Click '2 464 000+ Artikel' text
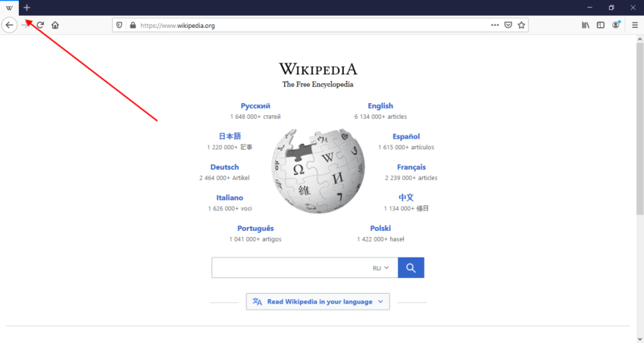Screen dimensions: 644x343 point(224,178)
